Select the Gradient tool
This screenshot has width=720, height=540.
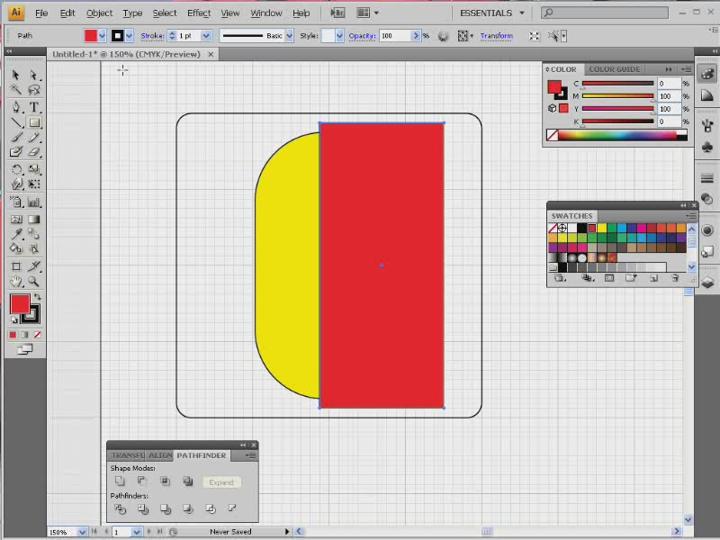34,219
